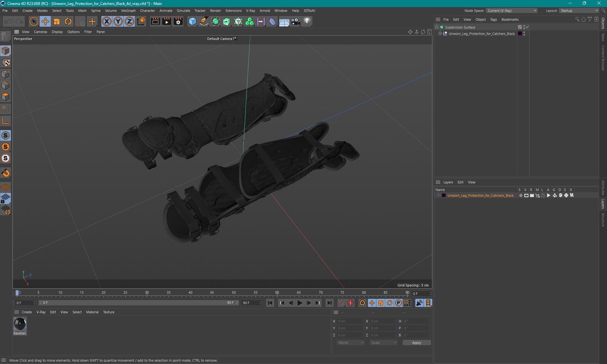
Task: Enable the Texture mode tool
Action: pyautogui.click(x=6, y=63)
